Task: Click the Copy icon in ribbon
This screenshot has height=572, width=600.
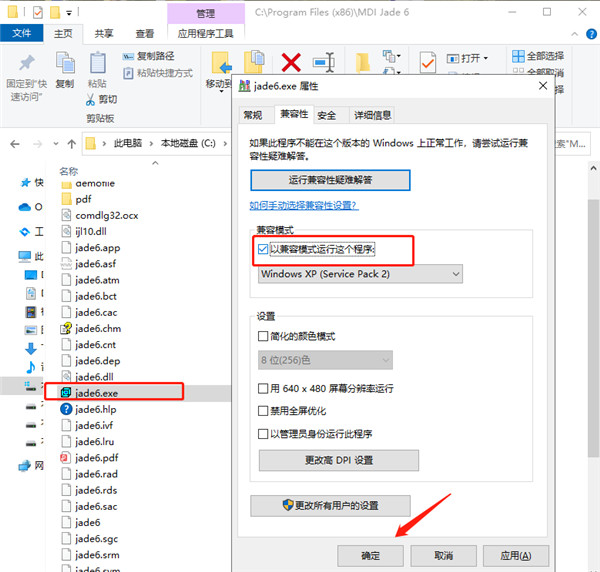Action: click(65, 63)
